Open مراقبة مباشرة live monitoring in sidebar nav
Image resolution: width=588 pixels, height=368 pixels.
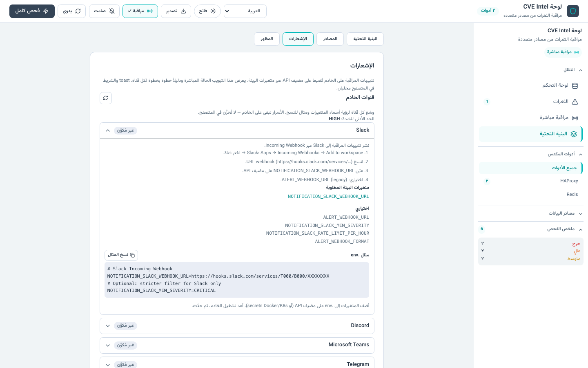(x=531, y=118)
